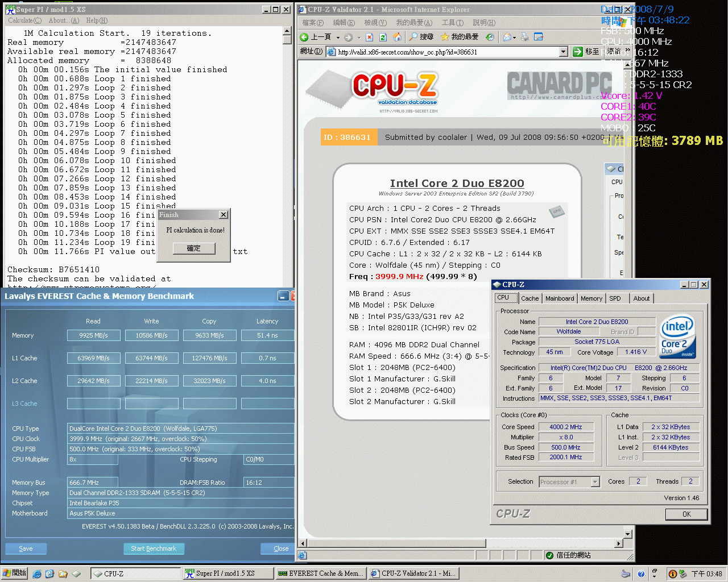Click the Print icon in Internet Explorer
This screenshot has width=728, height=582.
click(524, 37)
